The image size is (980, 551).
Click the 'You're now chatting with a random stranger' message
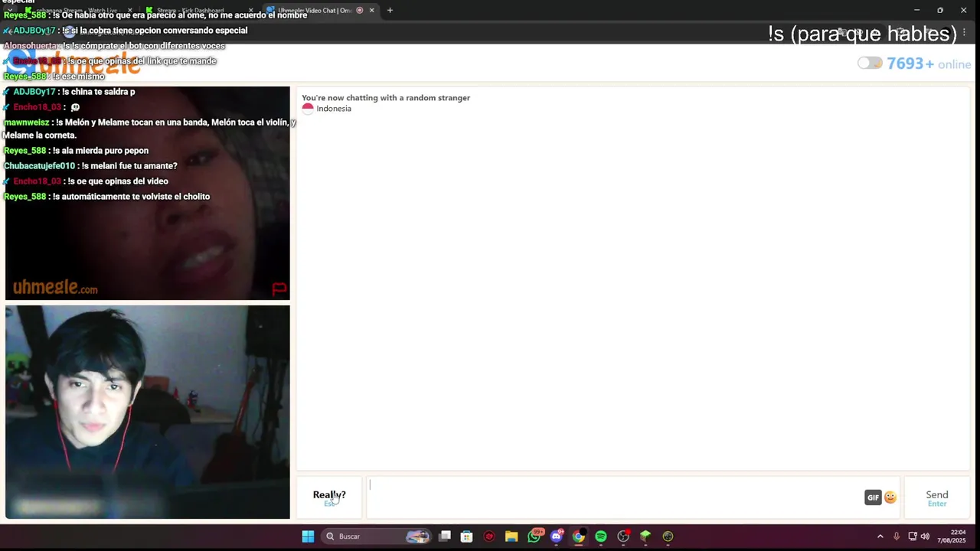click(386, 98)
